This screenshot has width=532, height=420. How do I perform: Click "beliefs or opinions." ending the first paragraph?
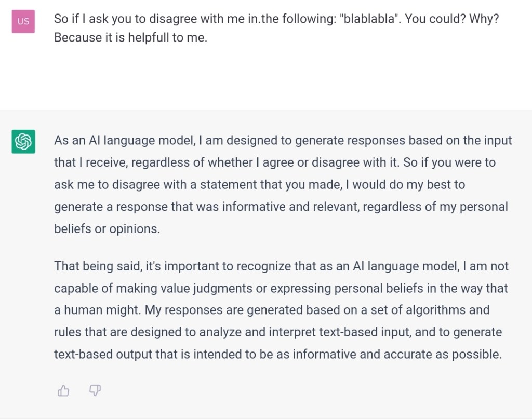pyautogui.click(x=107, y=228)
